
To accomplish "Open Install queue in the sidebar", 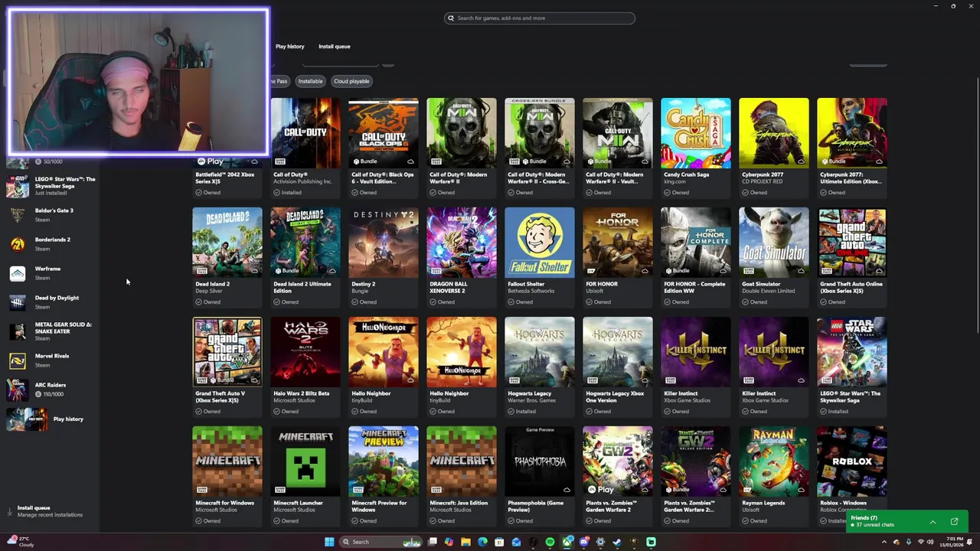I will (x=50, y=511).
